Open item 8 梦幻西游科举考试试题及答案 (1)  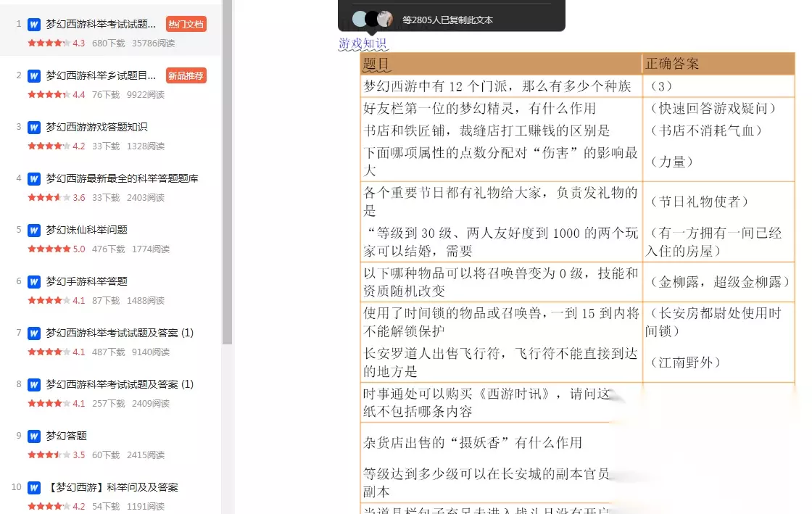tap(120, 385)
